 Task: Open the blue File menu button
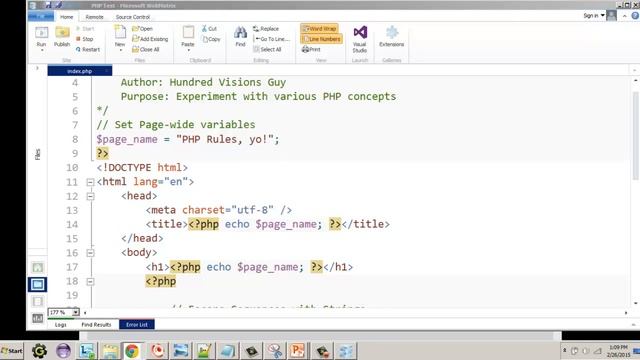(x=41, y=16)
